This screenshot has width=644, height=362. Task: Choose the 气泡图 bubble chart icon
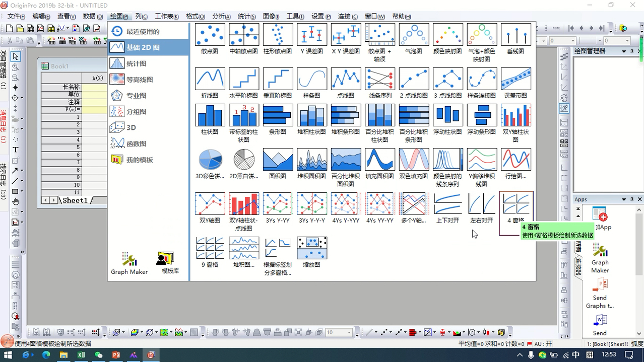(x=414, y=39)
